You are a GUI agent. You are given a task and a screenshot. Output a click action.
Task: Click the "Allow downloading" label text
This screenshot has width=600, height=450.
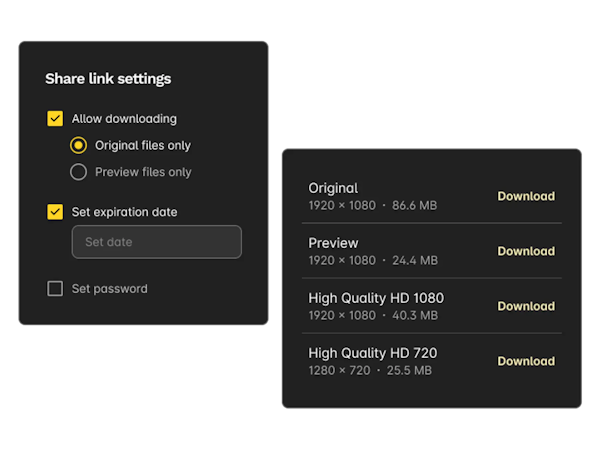tap(124, 119)
